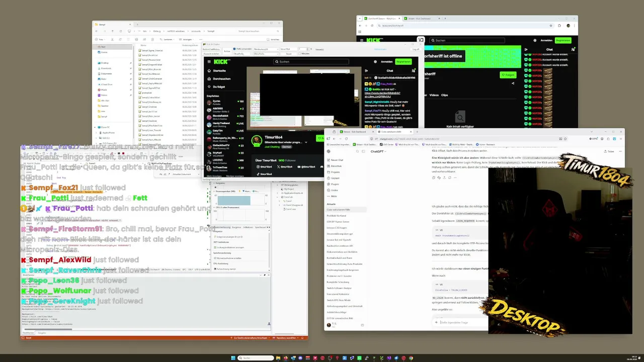Screen dimensions: 644x362
Task: Switch to the Stream - Kick Dashboard tab in the Dorfsheriff Chrome window
Action: pos(423,18)
